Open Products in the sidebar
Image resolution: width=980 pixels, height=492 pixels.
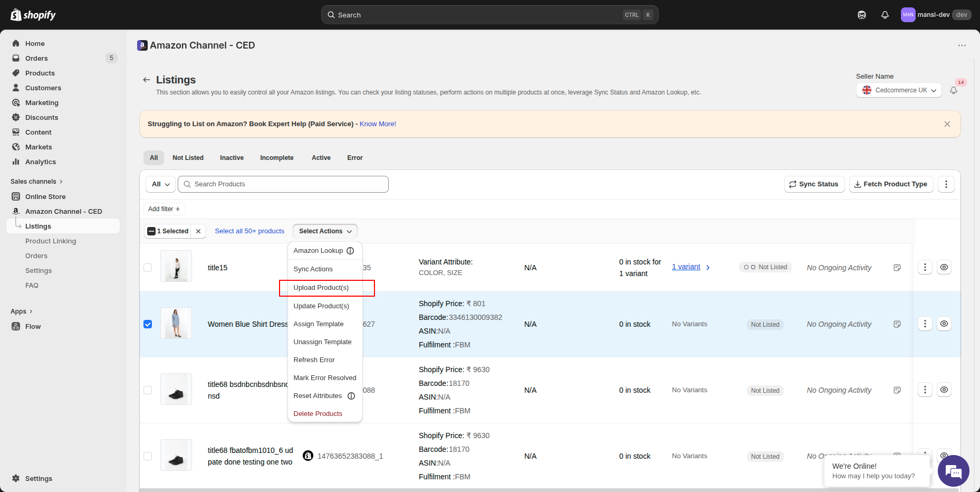point(40,73)
